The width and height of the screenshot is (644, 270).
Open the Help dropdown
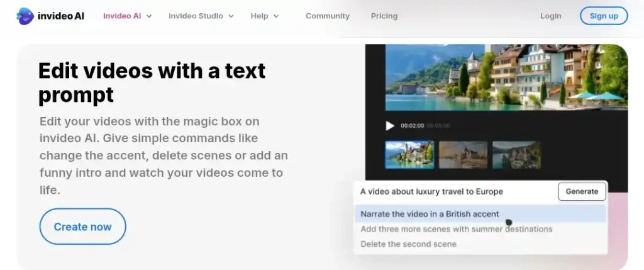click(x=265, y=16)
